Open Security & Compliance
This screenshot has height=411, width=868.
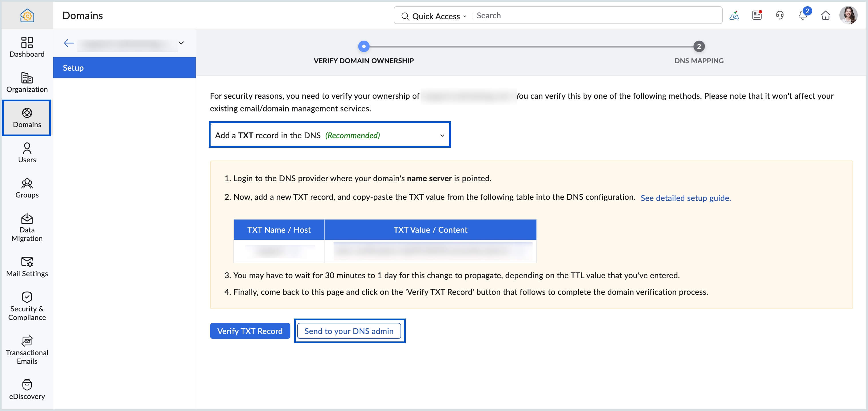pos(27,306)
